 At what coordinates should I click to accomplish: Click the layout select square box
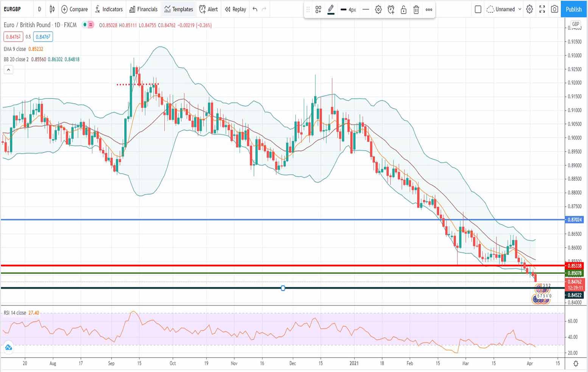click(478, 9)
